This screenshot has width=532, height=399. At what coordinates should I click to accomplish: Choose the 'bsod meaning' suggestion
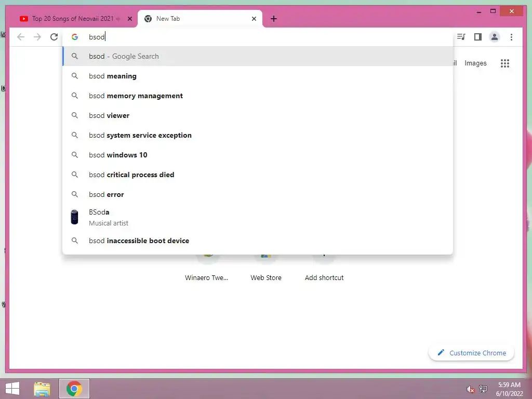(258, 76)
